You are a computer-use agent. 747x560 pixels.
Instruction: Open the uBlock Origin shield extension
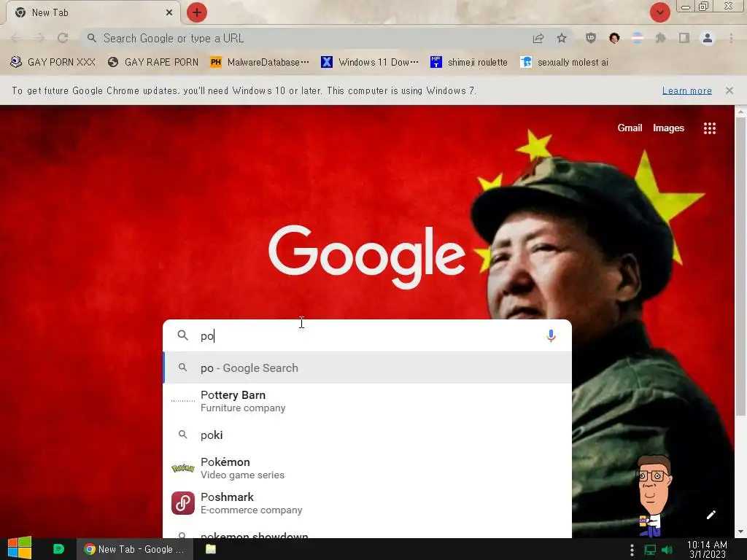591,38
